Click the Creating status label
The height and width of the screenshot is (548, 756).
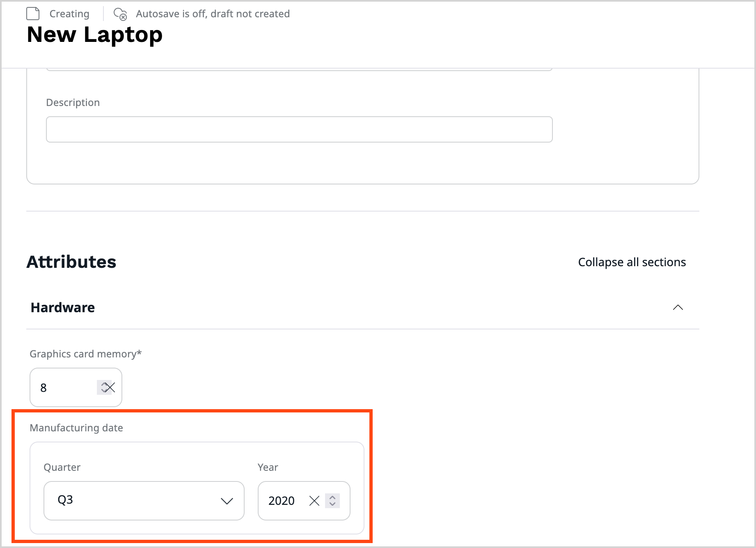click(x=69, y=14)
